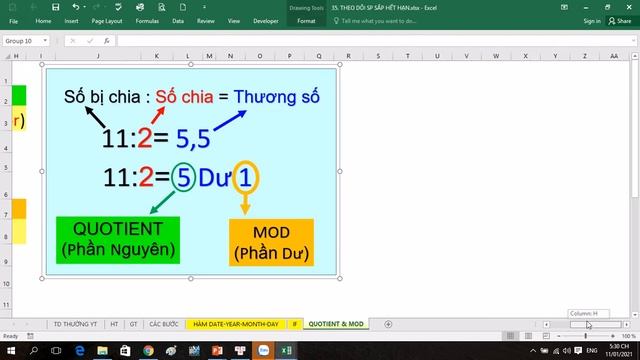Open the Formulas ribbon tab
640x360 pixels.
click(x=147, y=21)
